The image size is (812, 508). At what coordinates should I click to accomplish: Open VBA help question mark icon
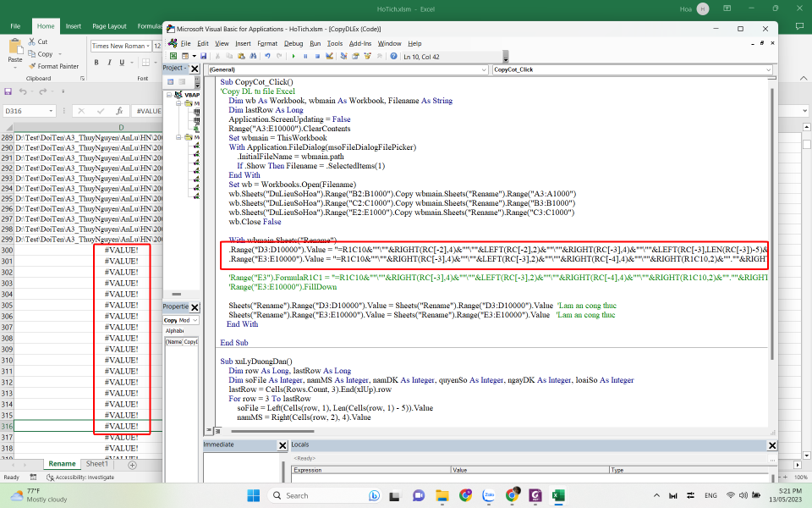click(393, 57)
